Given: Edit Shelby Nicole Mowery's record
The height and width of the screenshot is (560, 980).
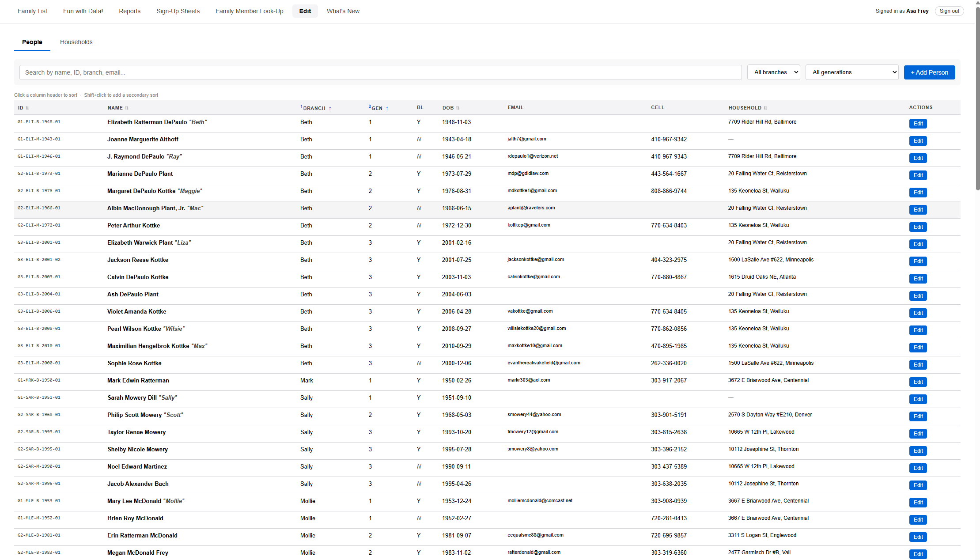Looking at the screenshot, I should click(918, 451).
